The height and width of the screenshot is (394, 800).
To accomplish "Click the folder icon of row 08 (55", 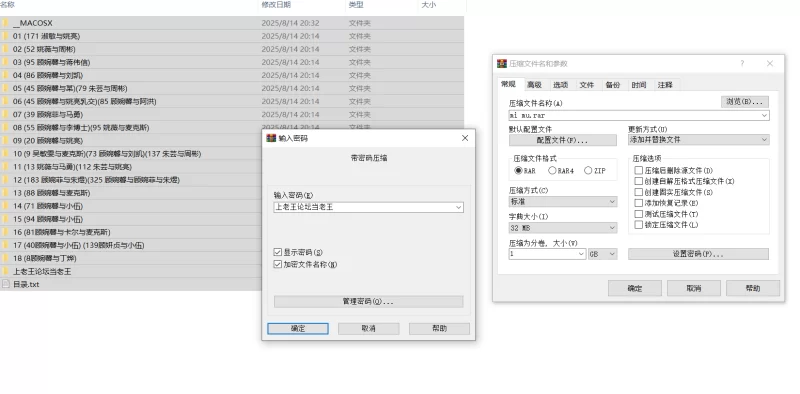I will tap(5, 128).
